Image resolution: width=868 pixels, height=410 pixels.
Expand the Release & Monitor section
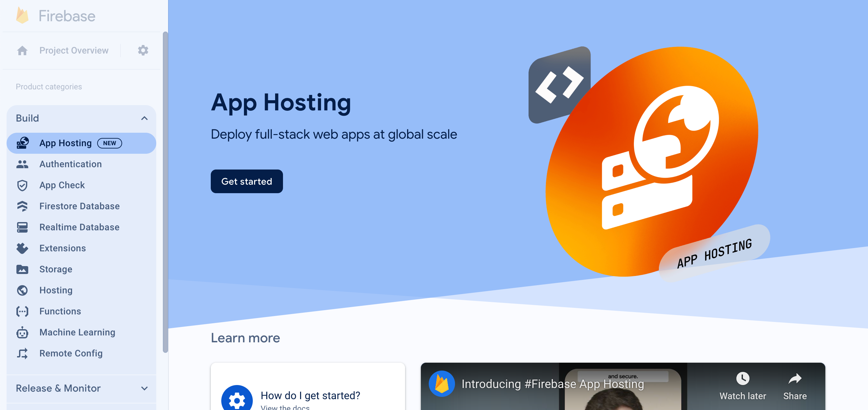[x=82, y=388]
